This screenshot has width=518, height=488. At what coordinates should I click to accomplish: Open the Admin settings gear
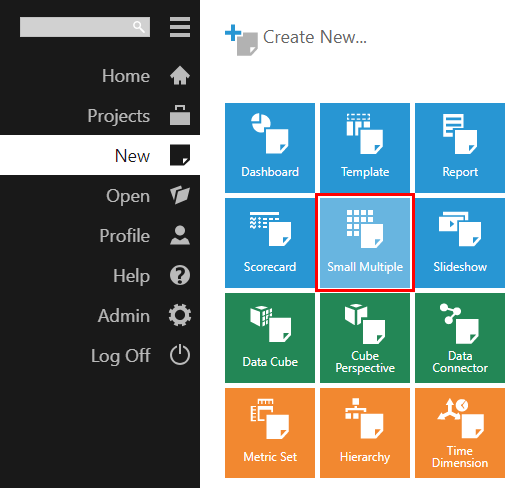click(x=180, y=315)
